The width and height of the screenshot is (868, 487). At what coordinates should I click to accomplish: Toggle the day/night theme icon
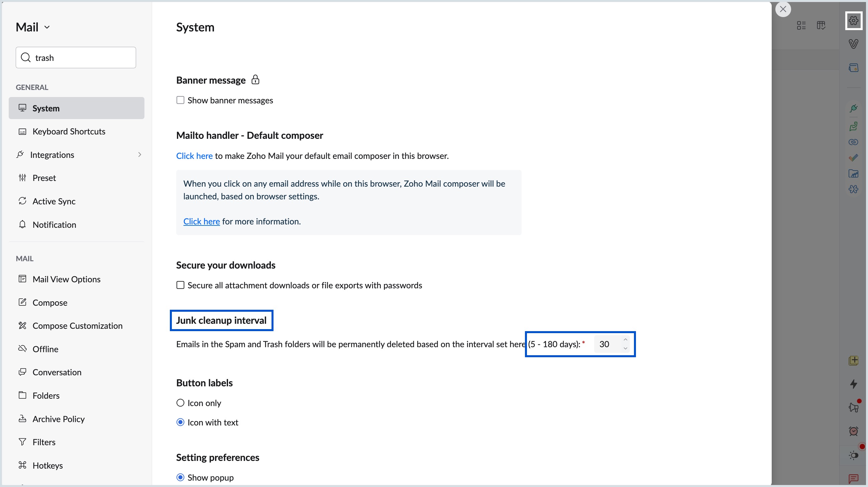853,455
